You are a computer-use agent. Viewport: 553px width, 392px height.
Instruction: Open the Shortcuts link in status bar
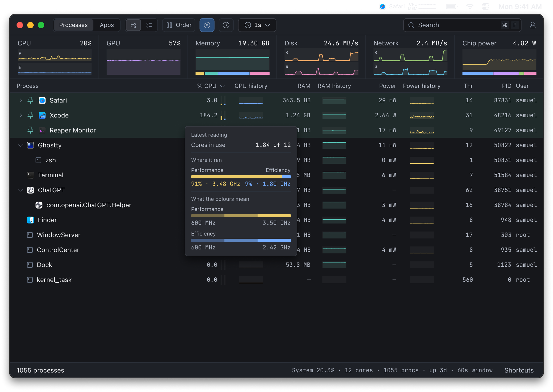[x=519, y=370]
